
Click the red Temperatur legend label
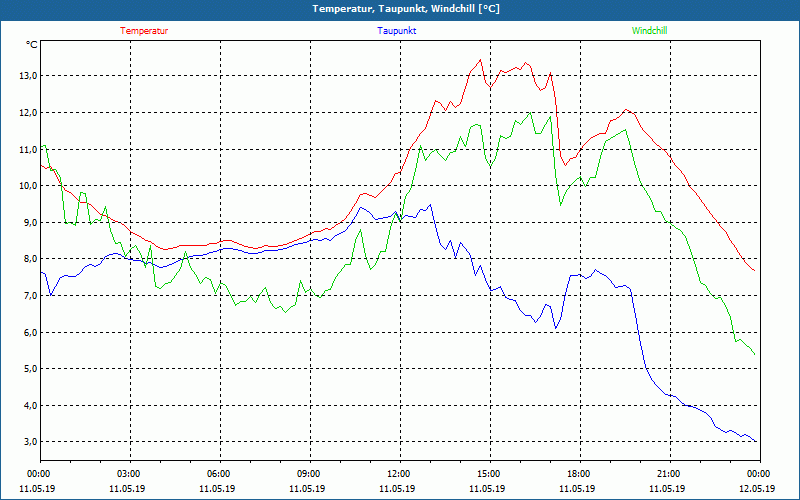tap(144, 31)
